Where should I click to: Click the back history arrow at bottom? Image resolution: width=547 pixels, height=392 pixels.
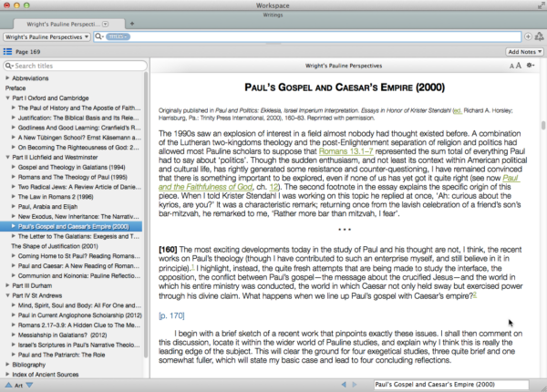pos(344,385)
